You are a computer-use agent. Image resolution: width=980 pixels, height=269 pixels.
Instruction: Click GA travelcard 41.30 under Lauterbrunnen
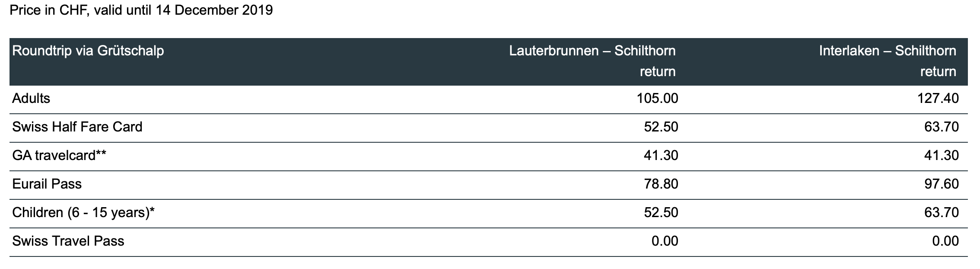coord(661,156)
